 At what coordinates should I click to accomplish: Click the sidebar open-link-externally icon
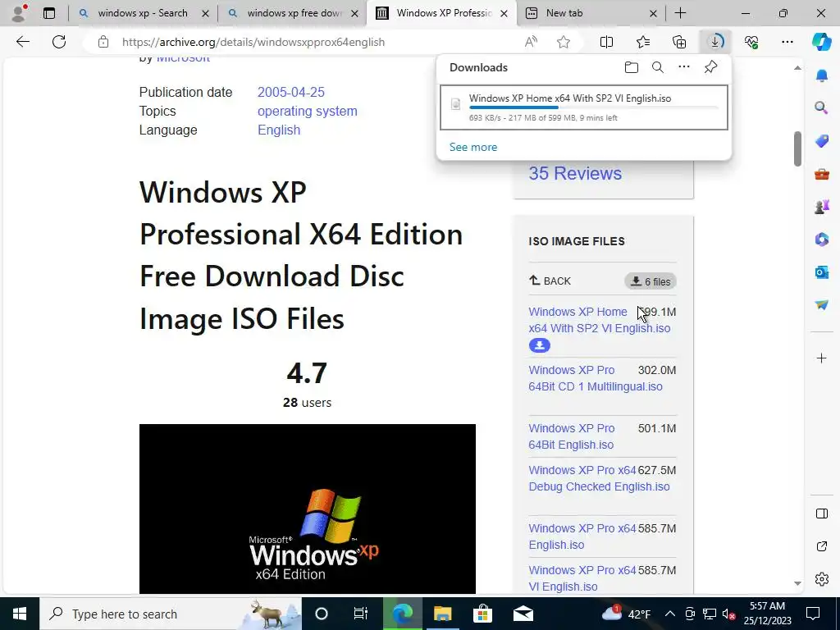click(x=822, y=546)
